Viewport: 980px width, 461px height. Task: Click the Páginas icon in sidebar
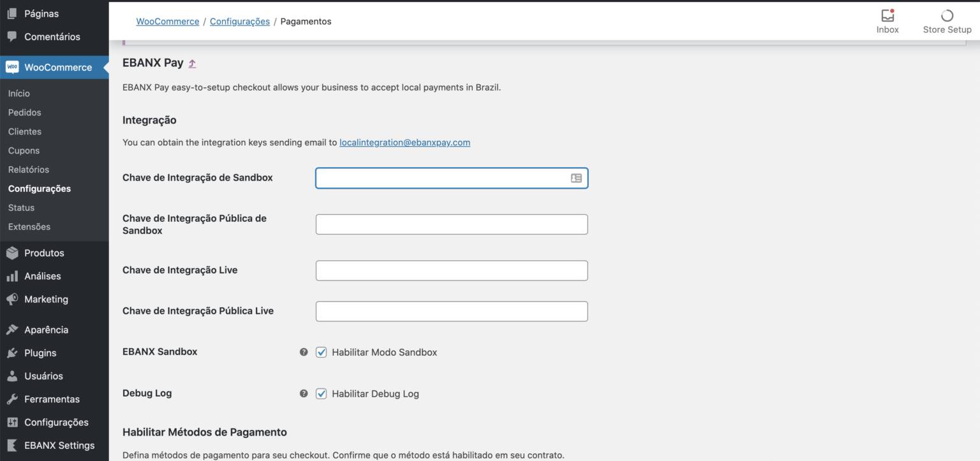pyautogui.click(x=12, y=13)
